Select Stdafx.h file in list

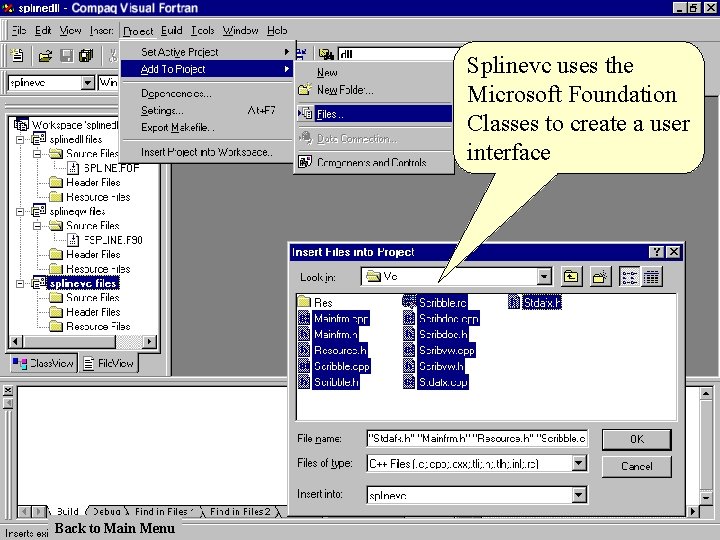click(x=535, y=303)
